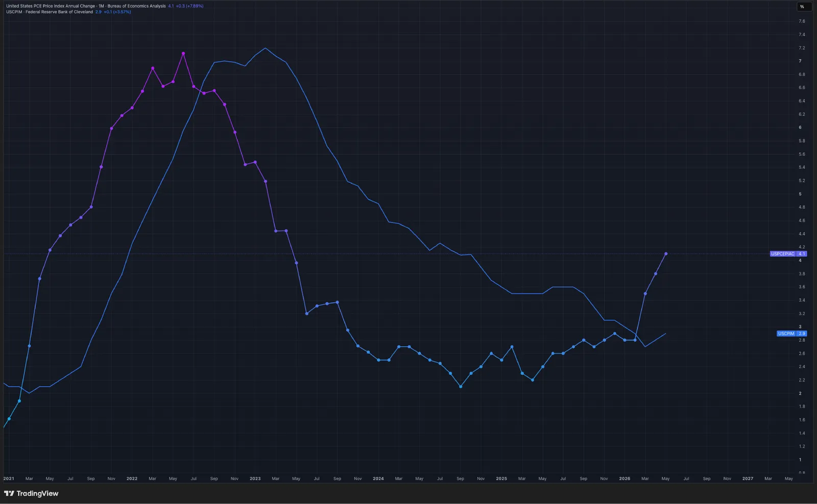This screenshot has width=817, height=504.
Task: Select the United States PCE Price Index legend title
Action: click(51, 6)
